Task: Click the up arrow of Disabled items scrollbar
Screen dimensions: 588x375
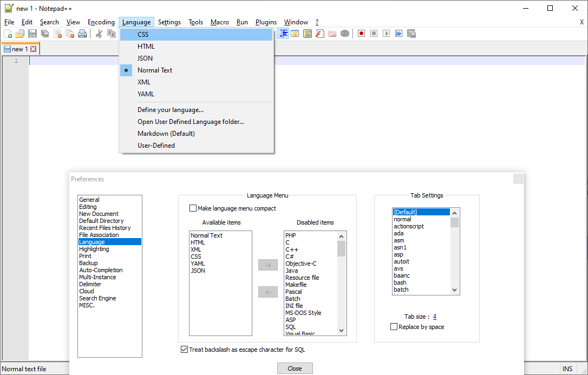Action: point(341,236)
